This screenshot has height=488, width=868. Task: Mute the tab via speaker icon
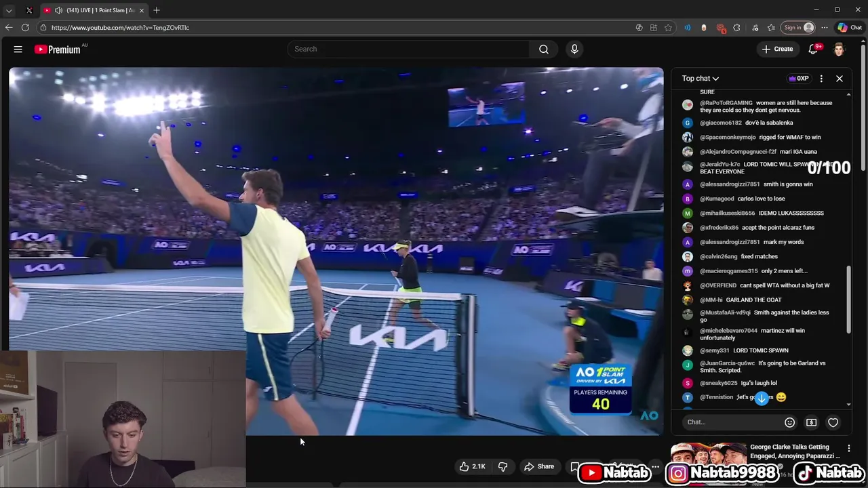(x=58, y=10)
